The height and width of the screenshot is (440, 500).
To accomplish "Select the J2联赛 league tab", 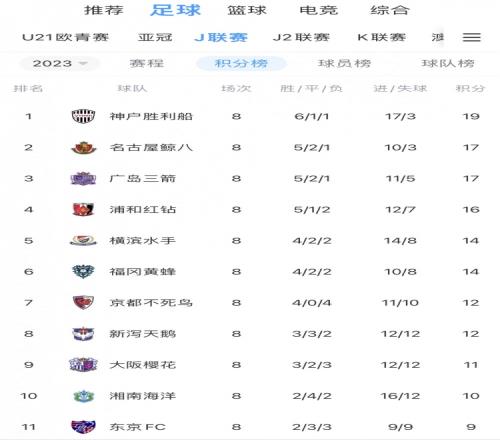I will click(x=301, y=37).
